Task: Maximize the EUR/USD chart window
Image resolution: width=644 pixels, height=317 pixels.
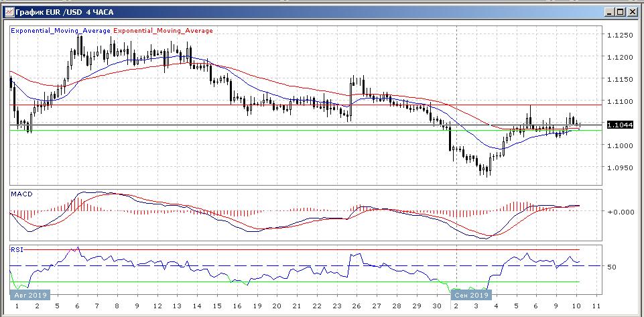Action: pos(620,12)
